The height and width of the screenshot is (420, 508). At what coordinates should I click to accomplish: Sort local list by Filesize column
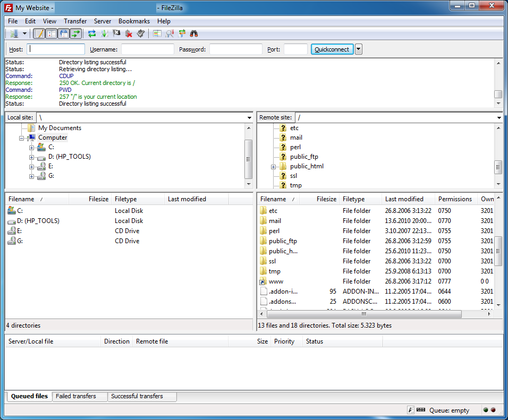click(90, 199)
